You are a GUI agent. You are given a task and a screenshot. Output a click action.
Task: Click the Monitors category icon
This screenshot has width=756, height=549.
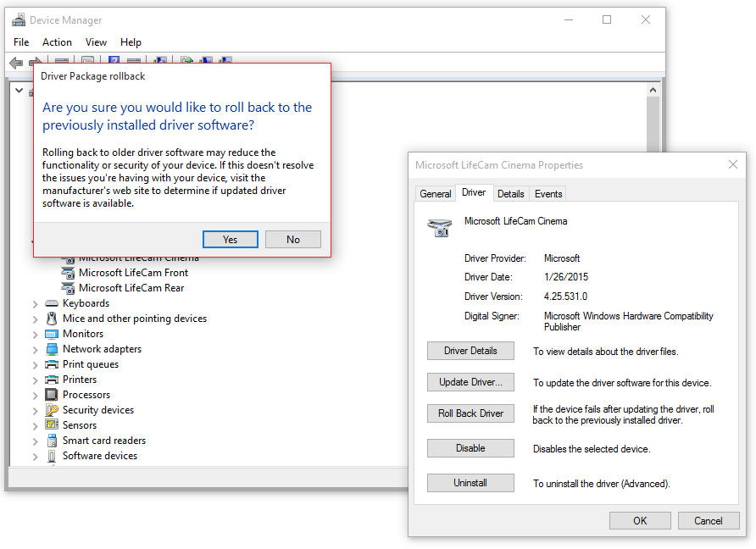pyautogui.click(x=52, y=334)
